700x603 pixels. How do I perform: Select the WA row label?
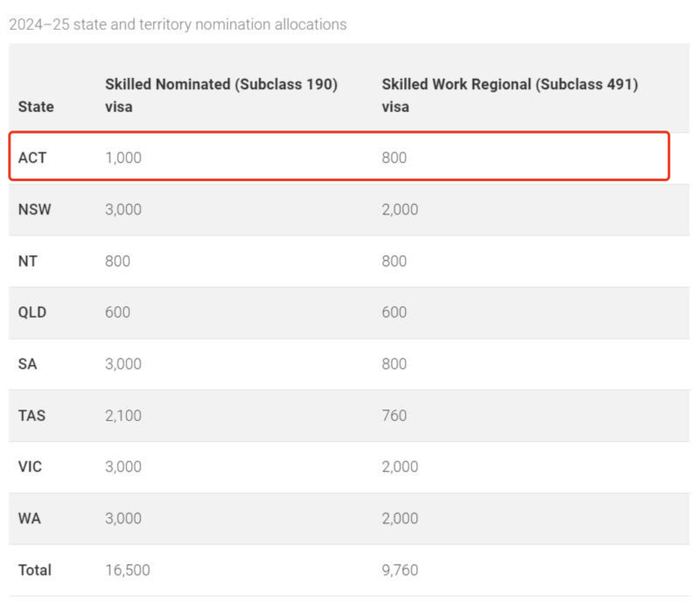(x=29, y=518)
